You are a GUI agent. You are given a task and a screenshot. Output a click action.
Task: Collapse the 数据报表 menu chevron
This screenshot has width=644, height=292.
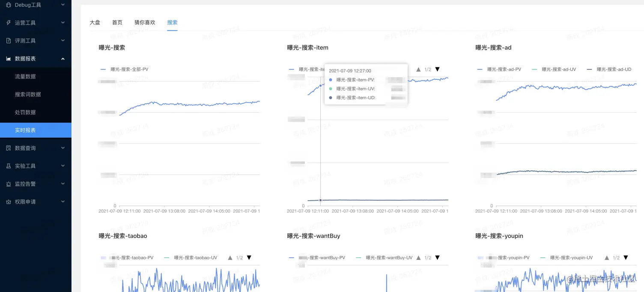(63, 59)
